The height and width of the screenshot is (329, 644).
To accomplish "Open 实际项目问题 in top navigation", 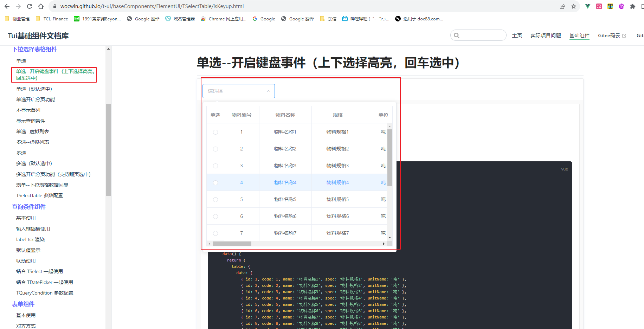I will pos(546,36).
